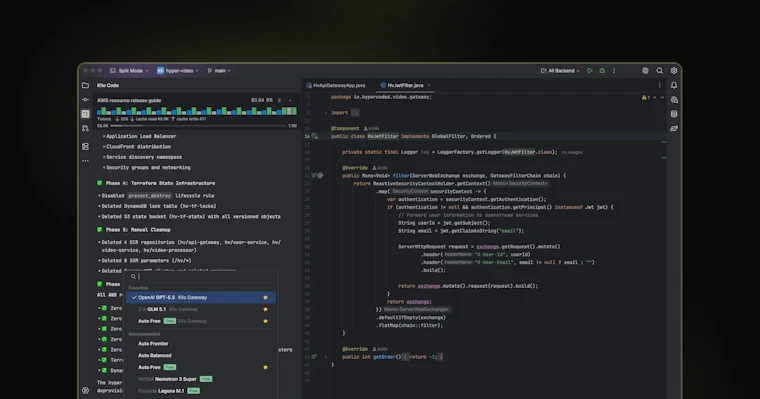Open the Split Mode dropdown
This screenshot has height=399, width=760.
coord(129,71)
